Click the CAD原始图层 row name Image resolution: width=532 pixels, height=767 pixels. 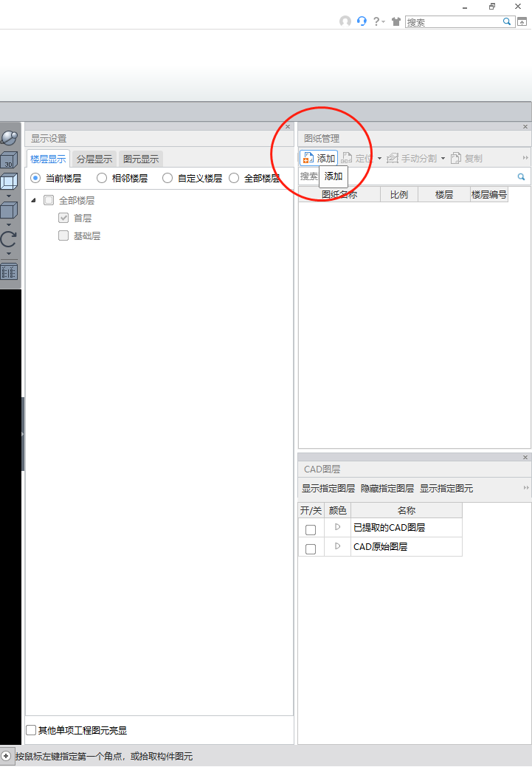[x=381, y=546]
